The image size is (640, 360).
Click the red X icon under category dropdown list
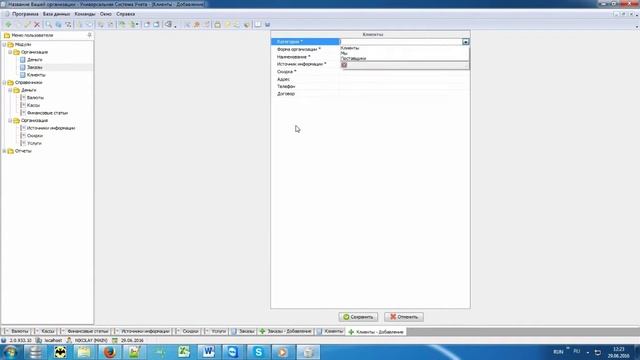pyautogui.click(x=344, y=65)
